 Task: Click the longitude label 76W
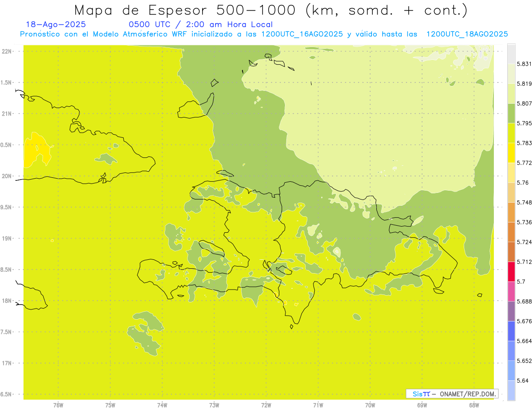(58, 405)
